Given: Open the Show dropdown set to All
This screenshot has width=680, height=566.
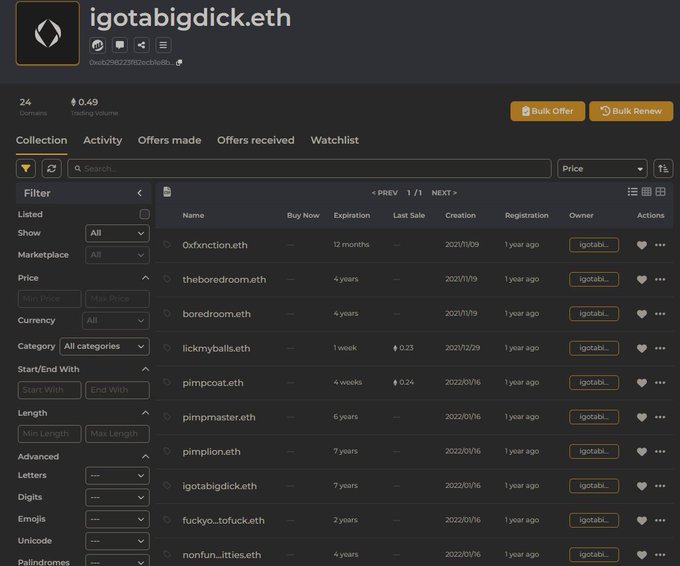Looking at the screenshot, I should [117, 233].
